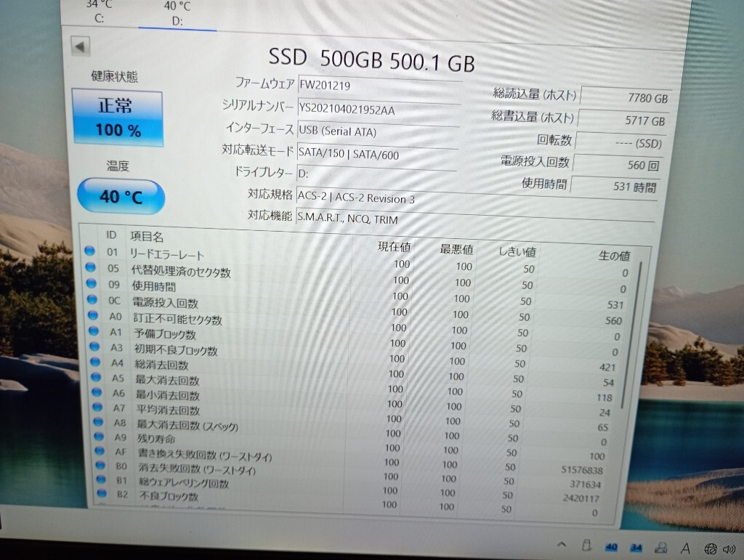The image size is (744, 560).
Task: Click the volume speaker tray icon
Action: (x=729, y=549)
